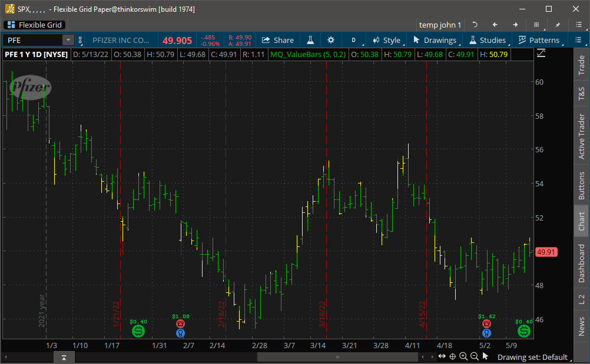Image resolution: width=590 pixels, height=364 pixels.
Task: Click the bid/ask quote B: 49.90
Action: (x=240, y=38)
